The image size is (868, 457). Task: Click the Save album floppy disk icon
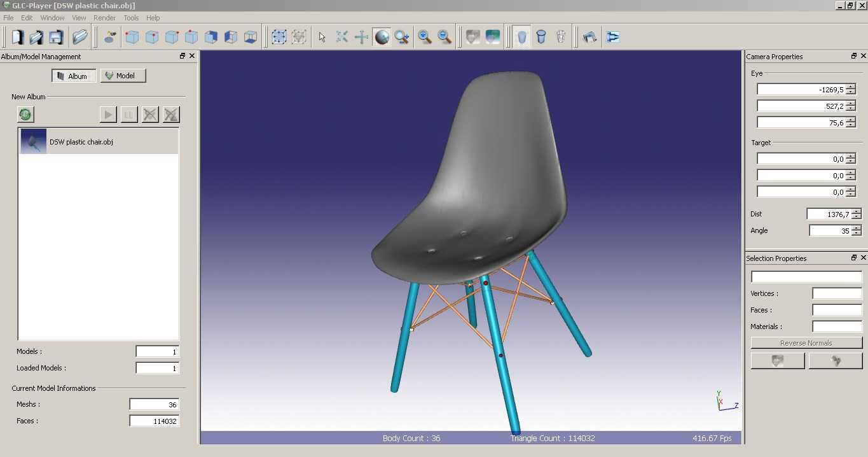coord(56,37)
